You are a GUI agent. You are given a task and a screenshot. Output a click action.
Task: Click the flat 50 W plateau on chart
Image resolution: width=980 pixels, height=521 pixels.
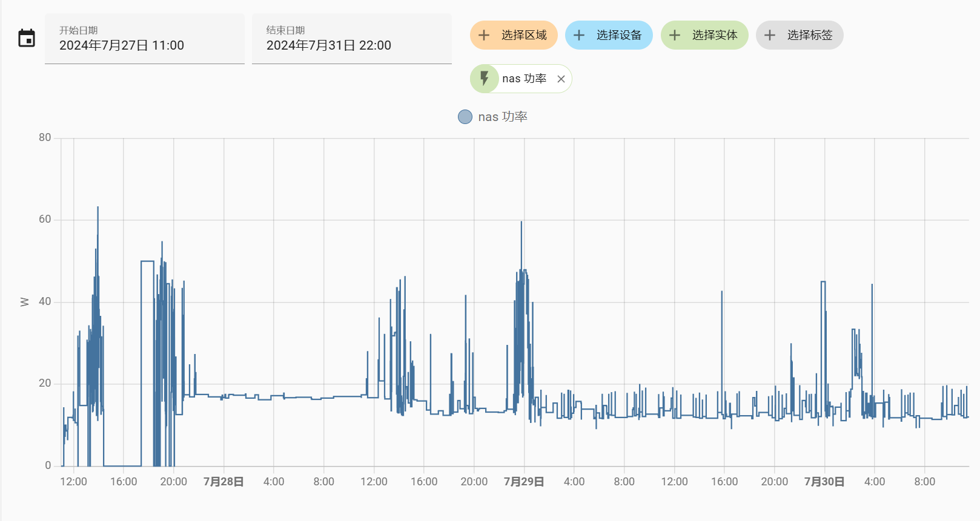147,261
